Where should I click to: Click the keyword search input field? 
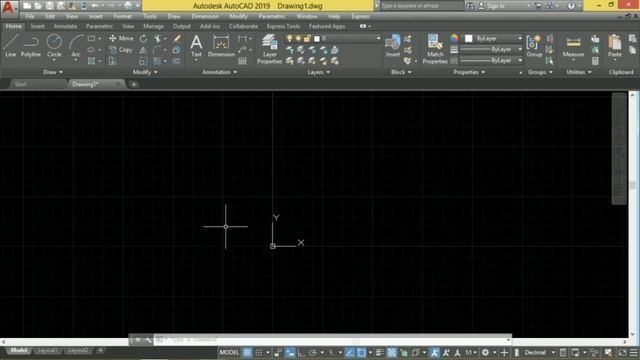coord(422,6)
